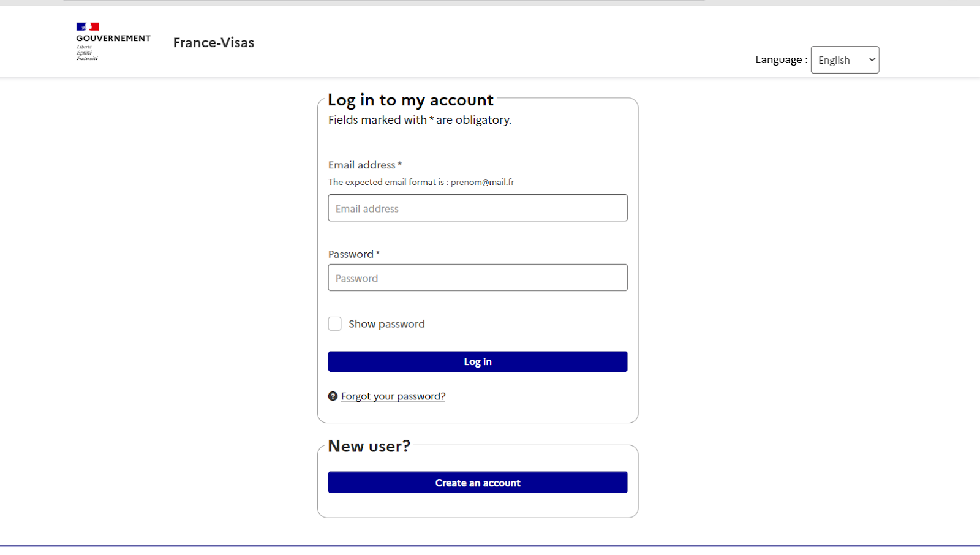The height and width of the screenshot is (555, 980).
Task: Click the 'Password *' field label
Action: 354,254
